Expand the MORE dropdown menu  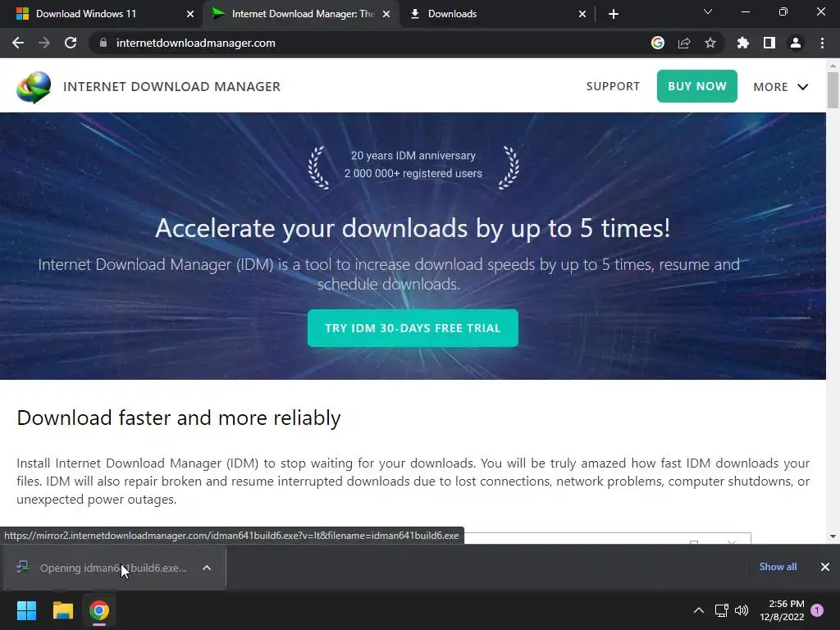tap(781, 87)
